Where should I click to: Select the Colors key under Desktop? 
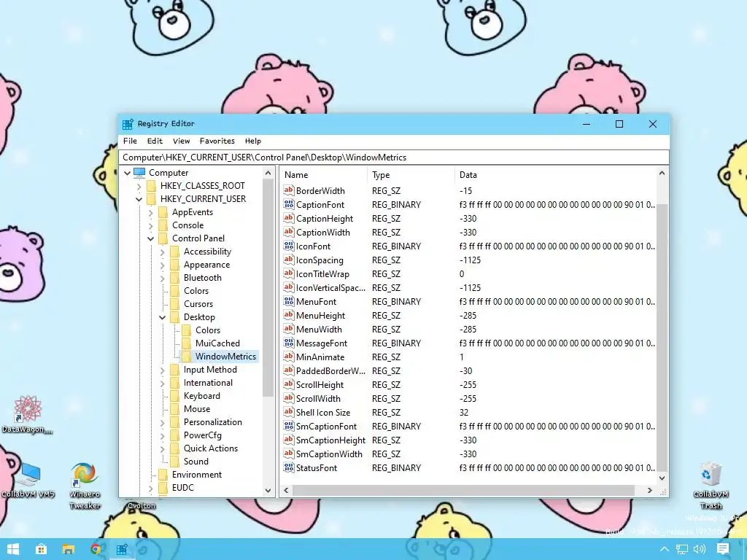[x=208, y=330]
